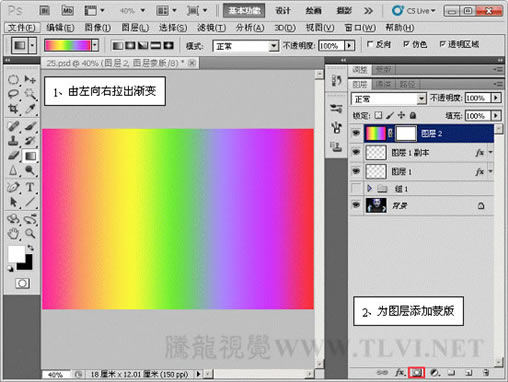Open the 滤镜(T) menu
This screenshot has width=508, height=382.
pyautogui.click(x=211, y=27)
